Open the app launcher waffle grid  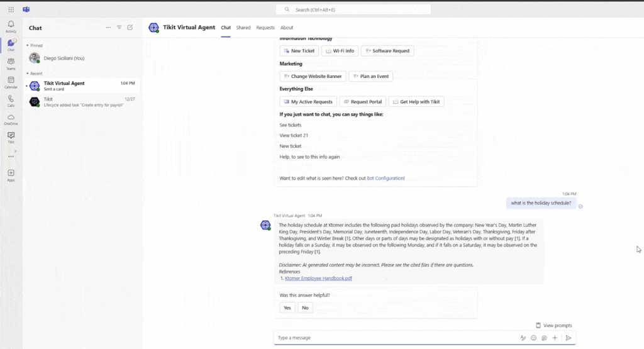11,9
